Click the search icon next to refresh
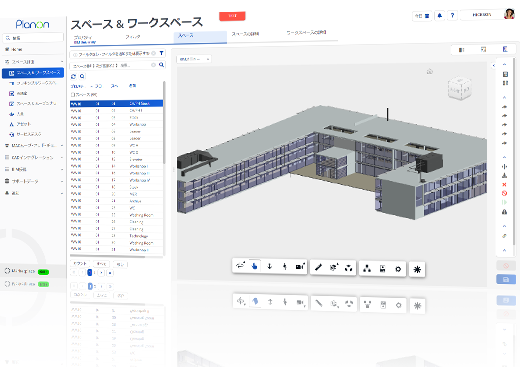This screenshot has width=520, height=367. (x=82, y=76)
